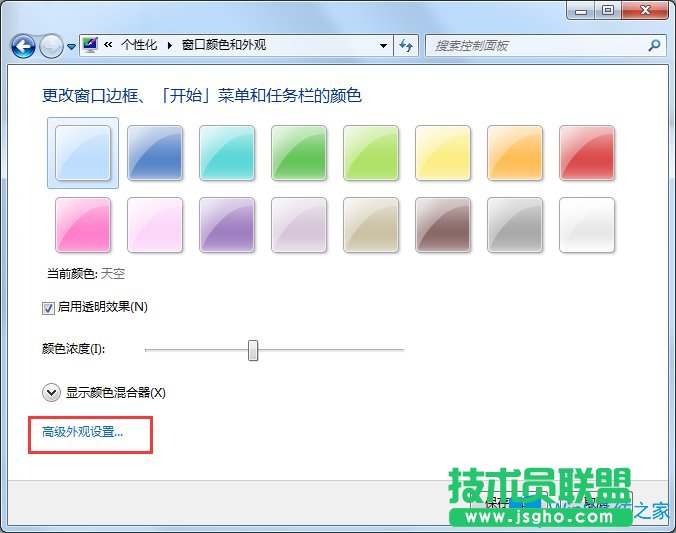Open the double-chevron breadcrumb menu

[108, 45]
